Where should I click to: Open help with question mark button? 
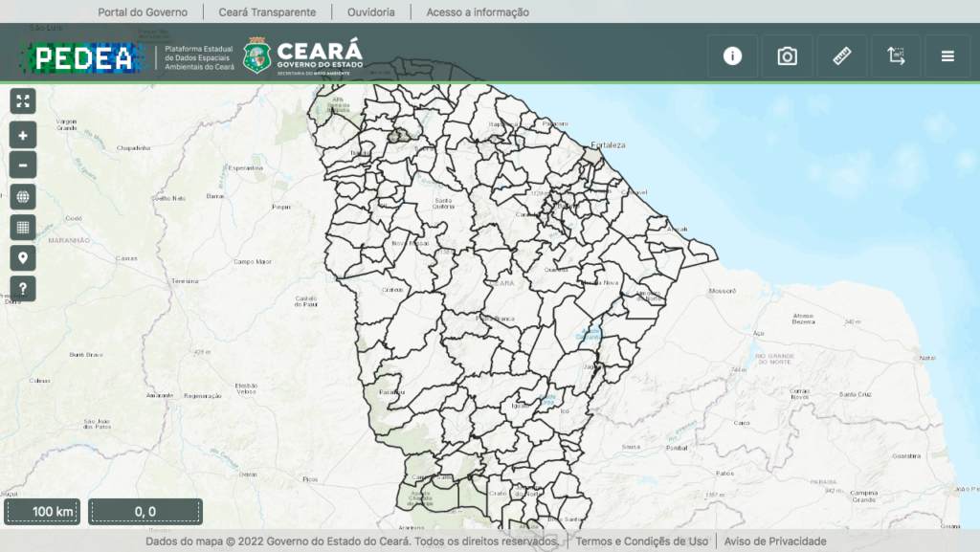pos(23,288)
